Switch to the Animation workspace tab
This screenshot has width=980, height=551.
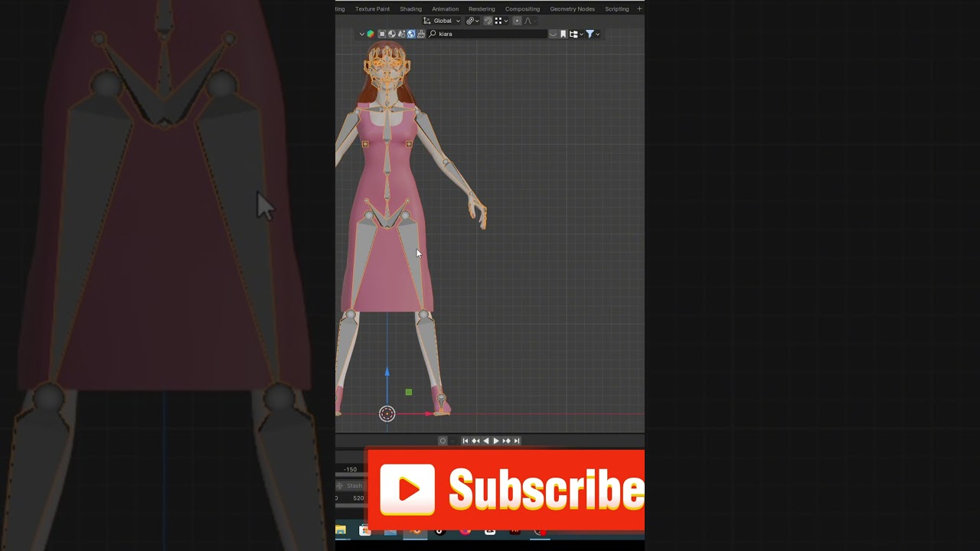point(445,9)
